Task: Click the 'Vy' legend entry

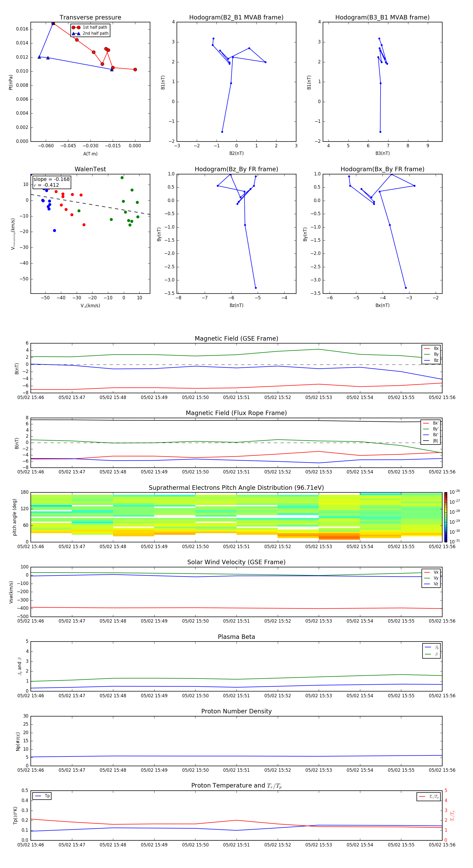Action: tap(431, 578)
